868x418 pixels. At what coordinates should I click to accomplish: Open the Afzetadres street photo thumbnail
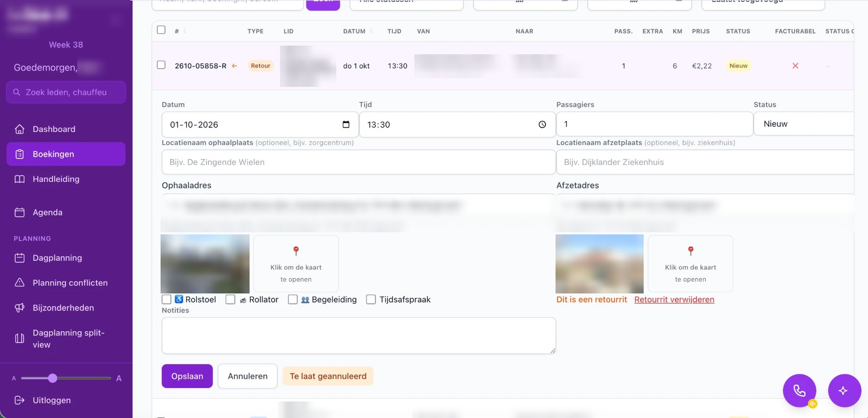tap(599, 264)
